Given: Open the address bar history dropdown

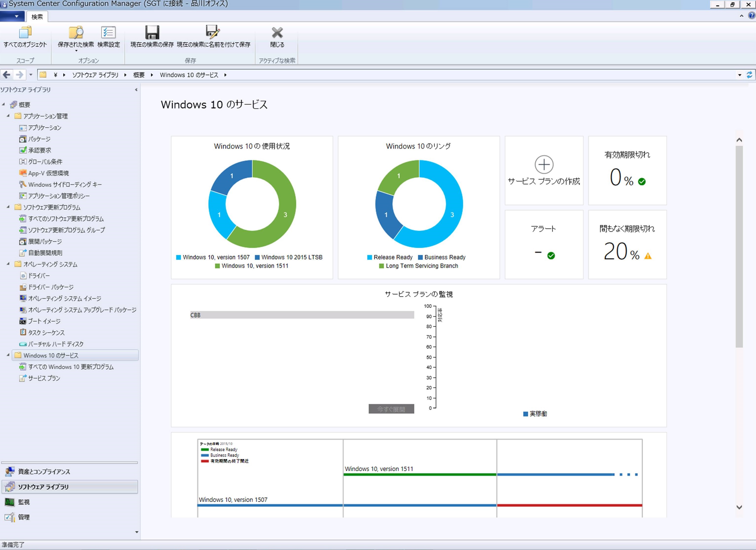Looking at the screenshot, I should click(x=740, y=75).
